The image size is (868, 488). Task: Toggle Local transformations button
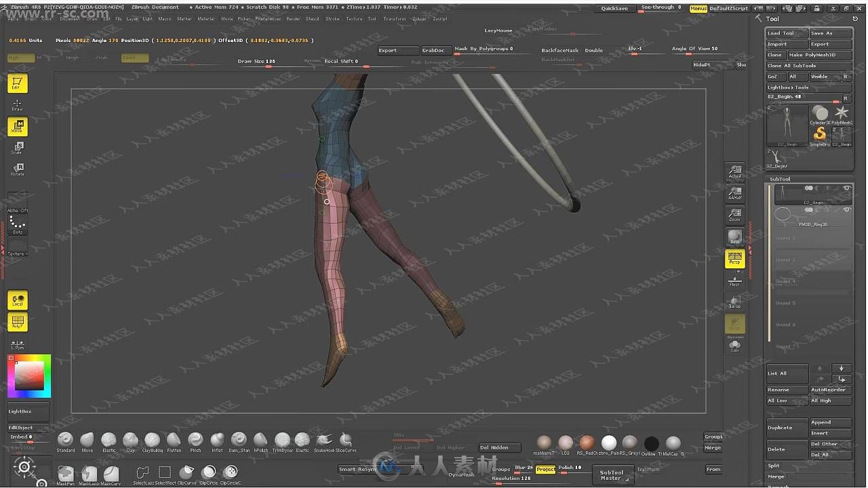(18, 300)
